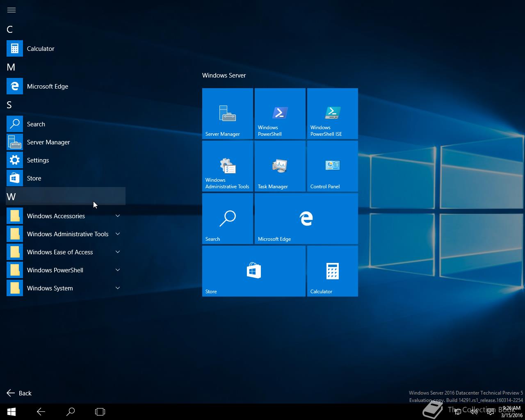
Task: Open the Task Manager tile
Action: click(x=280, y=166)
